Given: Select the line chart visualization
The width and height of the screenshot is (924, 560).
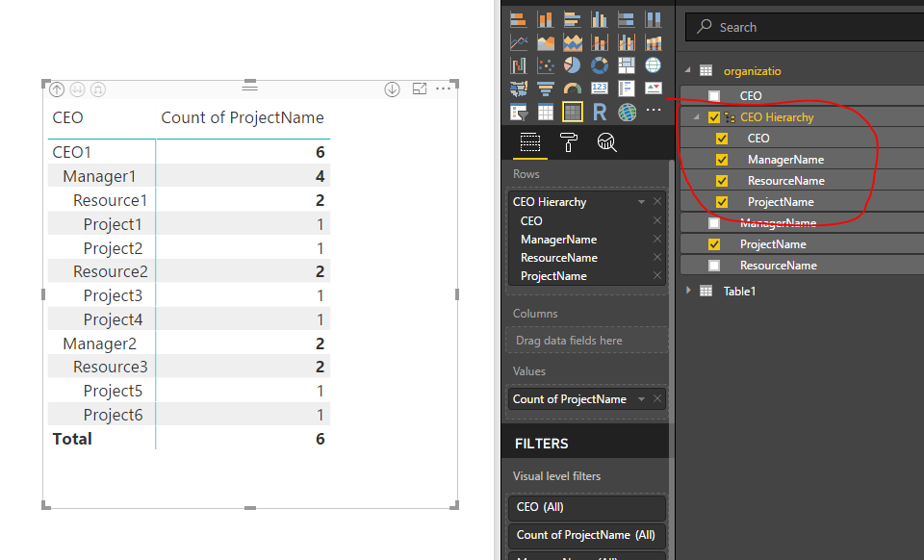Looking at the screenshot, I should click(x=519, y=42).
